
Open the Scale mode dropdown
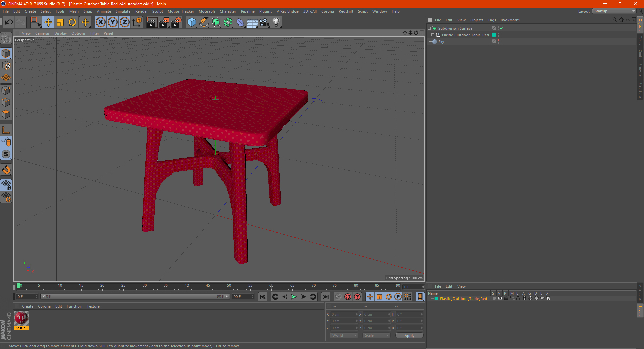376,335
